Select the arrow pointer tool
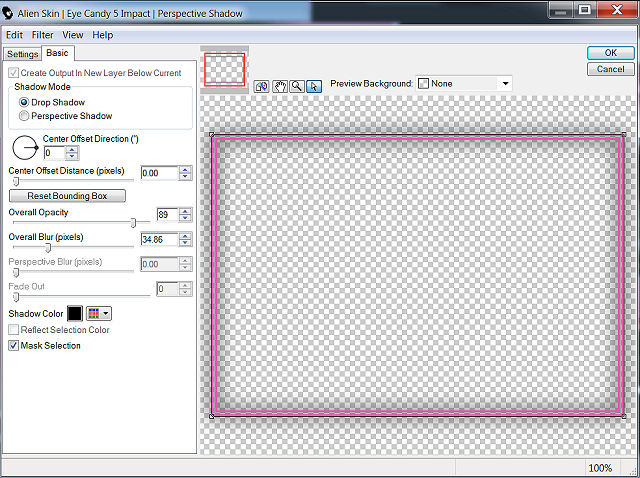Image resolution: width=640 pixels, height=478 pixels. pyautogui.click(x=314, y=86)
